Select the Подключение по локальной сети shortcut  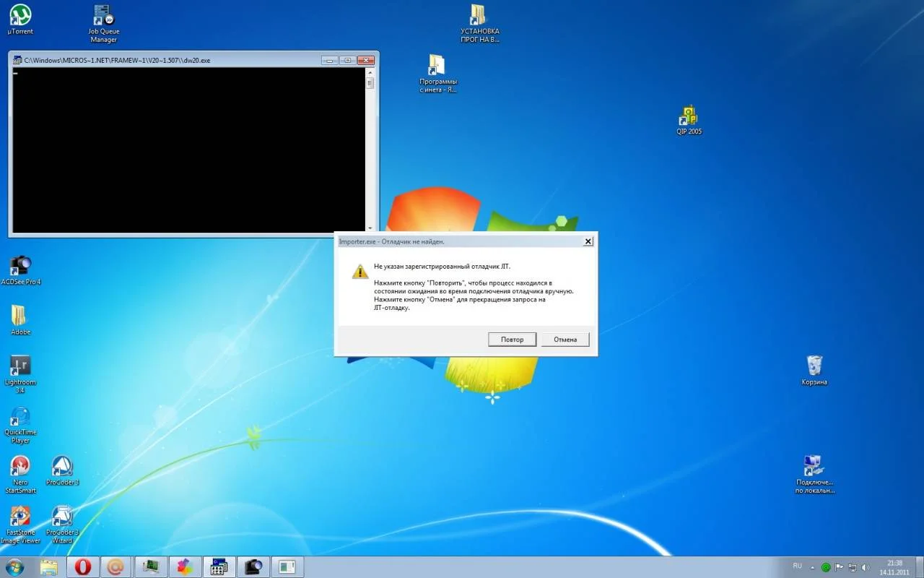[814, 474]
